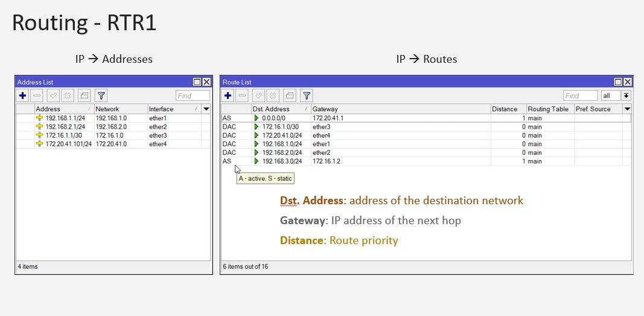Sort by Distance column header
The image size is (644, 316).
click(x=508, y=109)
